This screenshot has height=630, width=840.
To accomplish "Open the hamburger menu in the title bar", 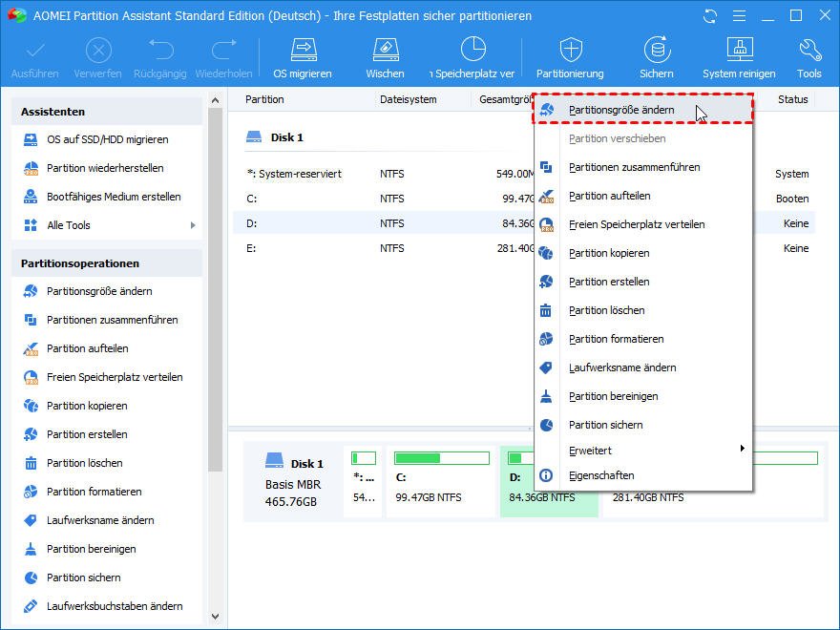I will tap(739, 16).
